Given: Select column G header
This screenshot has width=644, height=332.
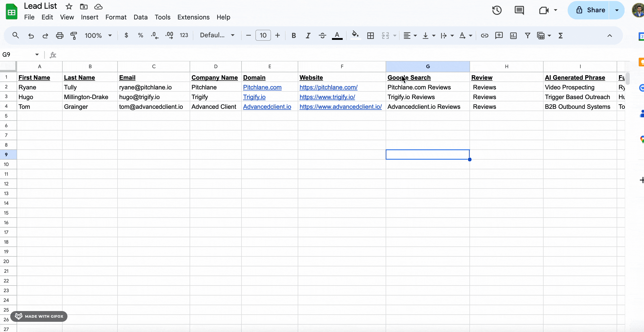Looking at the screenshot, I should (x=428, y=66).
